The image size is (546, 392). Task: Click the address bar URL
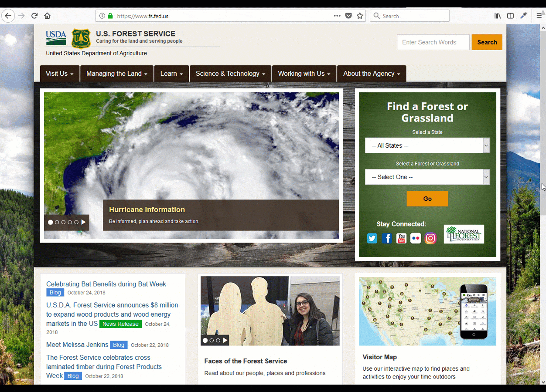pyautogui.click(x=143, y=16)
